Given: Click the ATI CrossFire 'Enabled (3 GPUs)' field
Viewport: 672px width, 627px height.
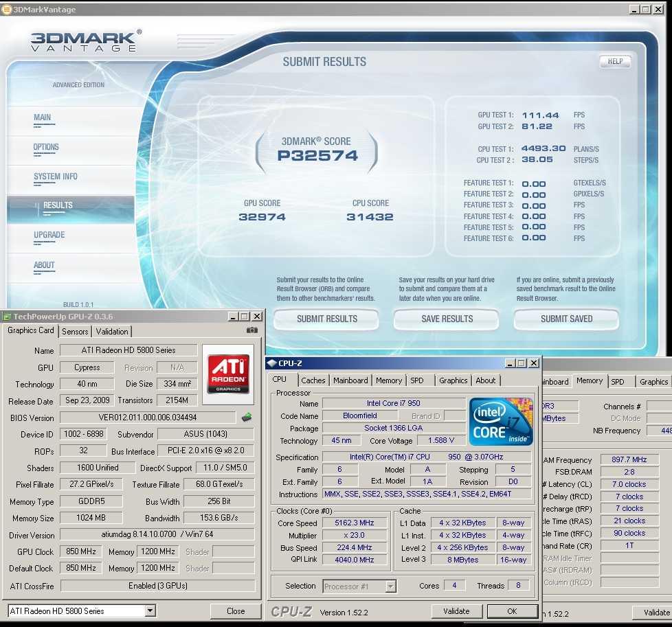Looking at the screenshot, I should click(x=158, y=586).
